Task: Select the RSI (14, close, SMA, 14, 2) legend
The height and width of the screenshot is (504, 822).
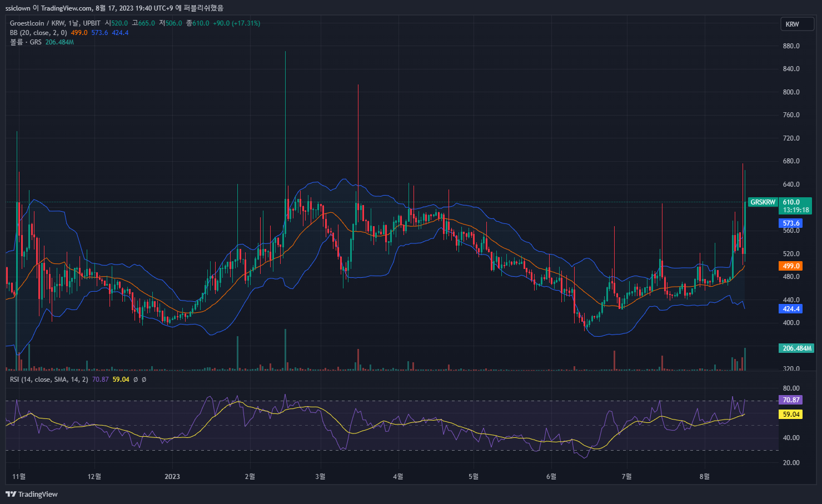Action: click(49, 380)
